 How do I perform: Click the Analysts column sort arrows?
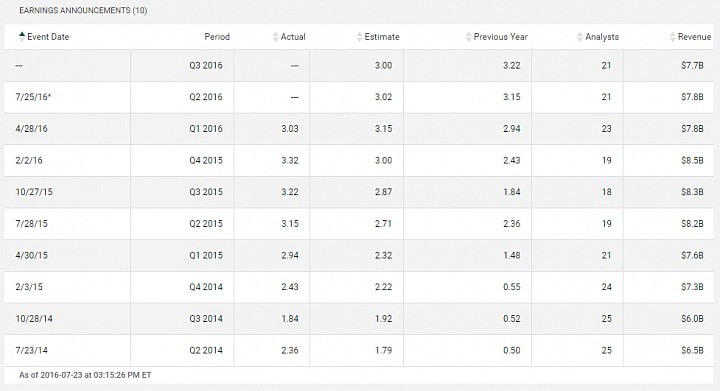(x=579, y=37)
